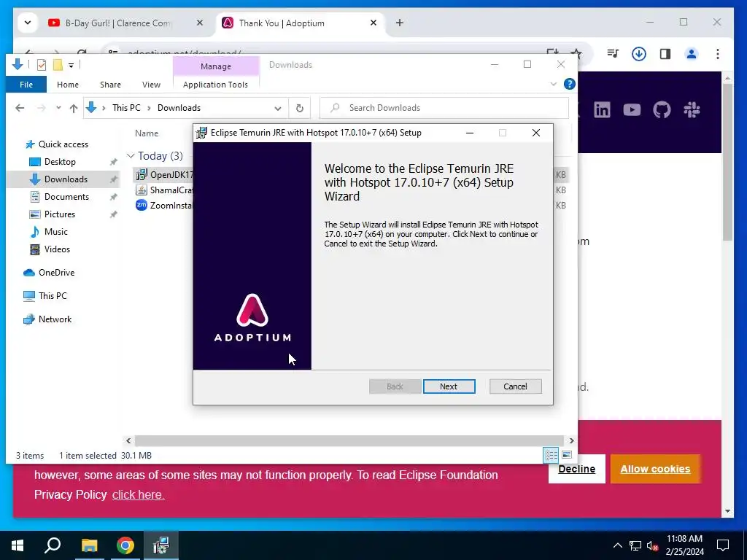Open Pictures in navigation pane

pyautogui.click(x=60, y=214)
